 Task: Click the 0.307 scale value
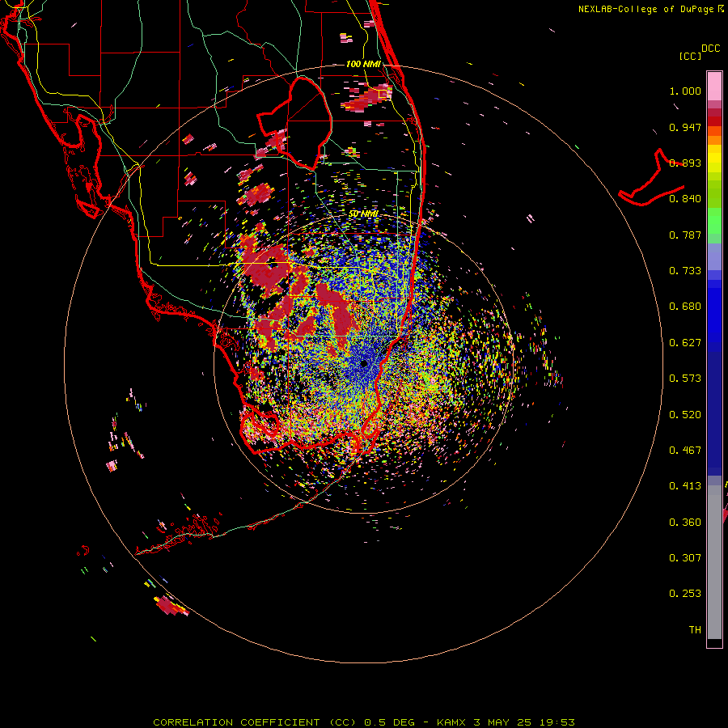(x=685, y=558)
